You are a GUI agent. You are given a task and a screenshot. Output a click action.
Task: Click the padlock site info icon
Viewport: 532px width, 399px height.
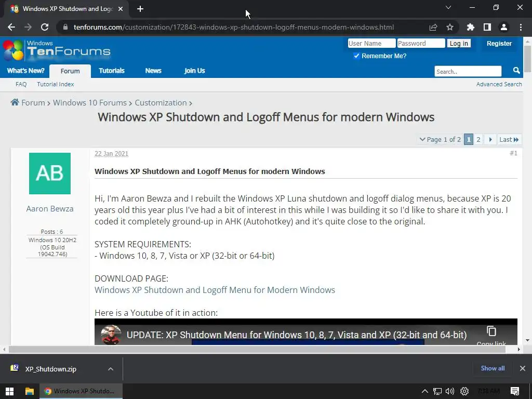pos(65,27)
